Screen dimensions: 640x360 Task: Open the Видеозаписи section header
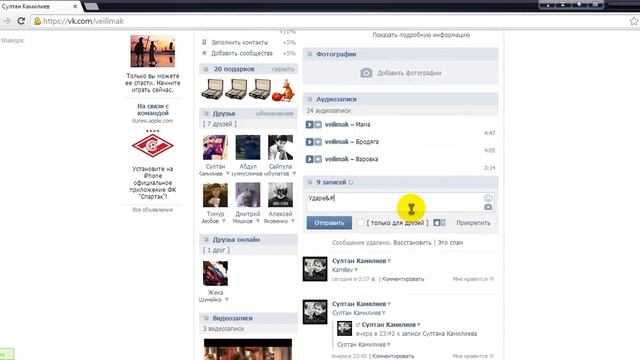[x=233, y=318]
